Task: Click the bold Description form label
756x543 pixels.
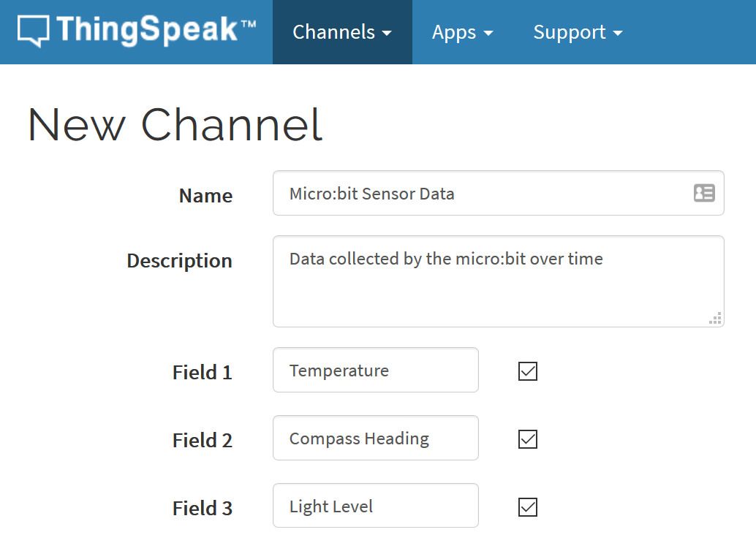Action: [x=179, y=261]
